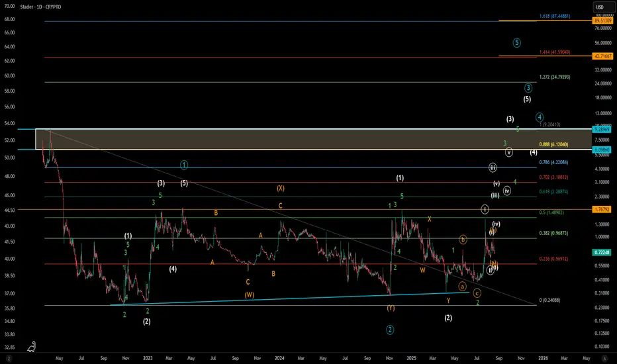Select the cyan circled wave 5 label
This screenshot has width=617, height=364.
[x=516, y=42]
